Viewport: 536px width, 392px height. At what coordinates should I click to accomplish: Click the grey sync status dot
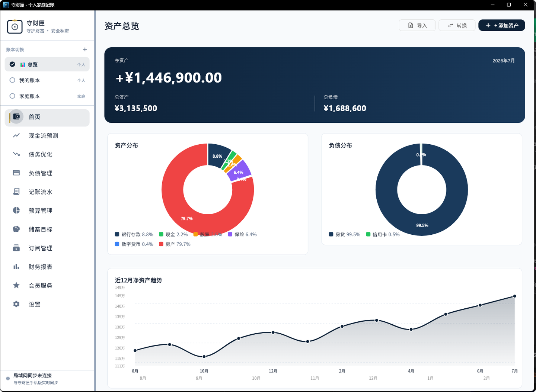click(x=8, y=379)
